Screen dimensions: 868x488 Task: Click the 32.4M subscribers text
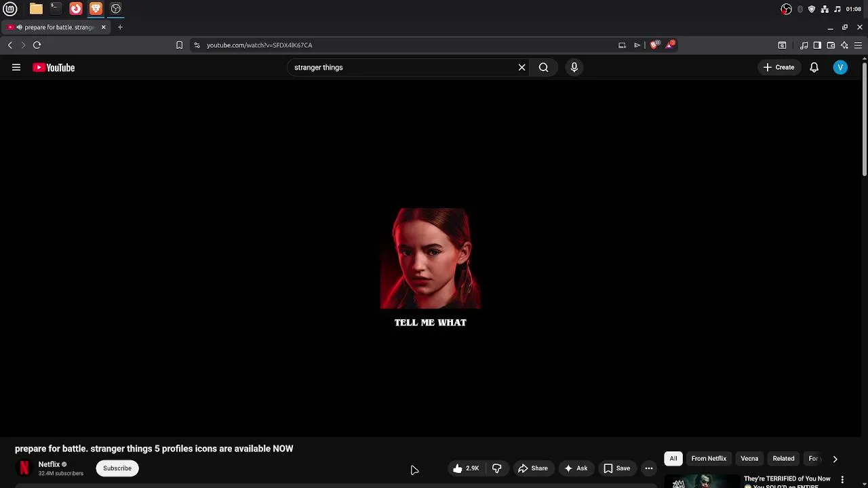click(60, 473)
